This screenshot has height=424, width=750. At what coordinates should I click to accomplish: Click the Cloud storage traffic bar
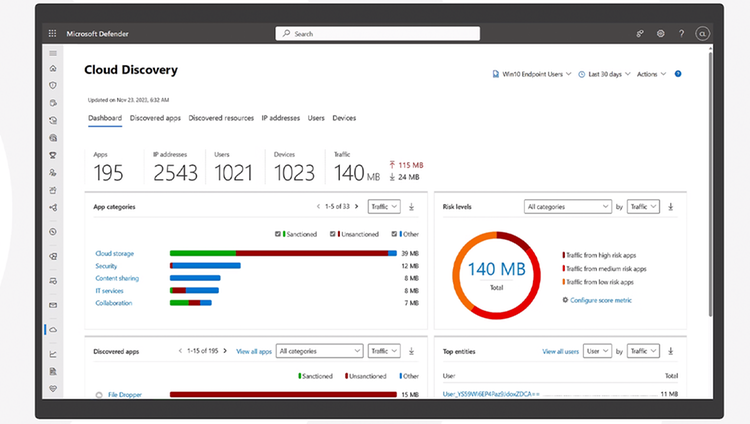pyautogui.click(x=283, y=253)
